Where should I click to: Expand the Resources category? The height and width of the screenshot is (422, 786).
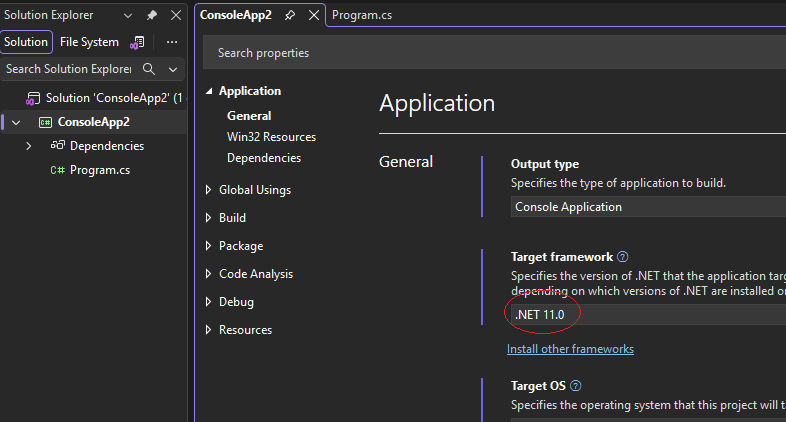coord(209,330)
